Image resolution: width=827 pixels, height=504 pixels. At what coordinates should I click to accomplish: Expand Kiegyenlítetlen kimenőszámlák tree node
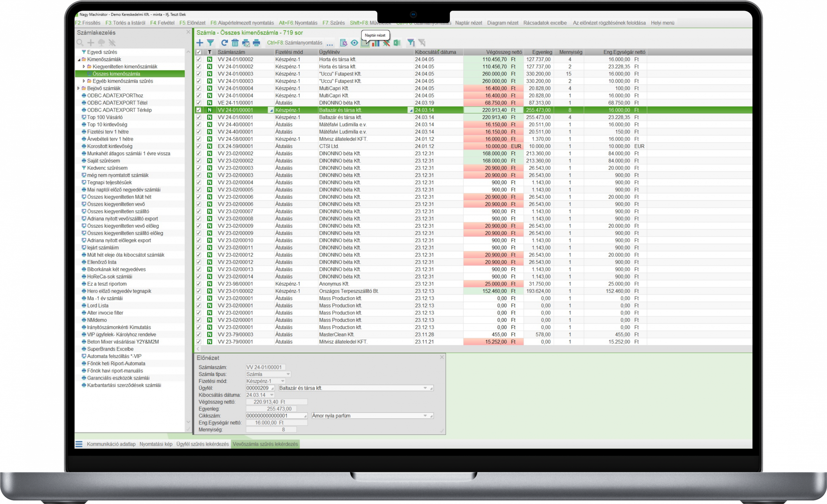point(84,66)
